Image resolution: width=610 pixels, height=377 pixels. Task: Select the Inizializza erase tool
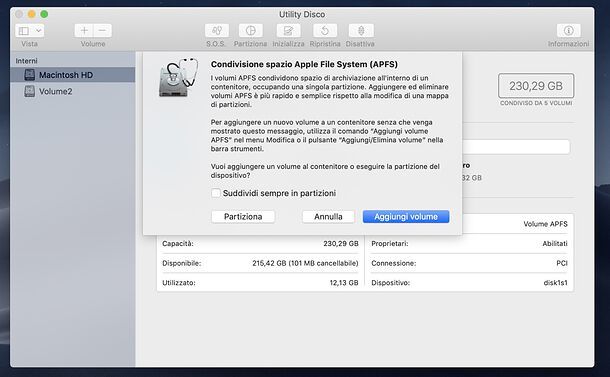(288, 30)
